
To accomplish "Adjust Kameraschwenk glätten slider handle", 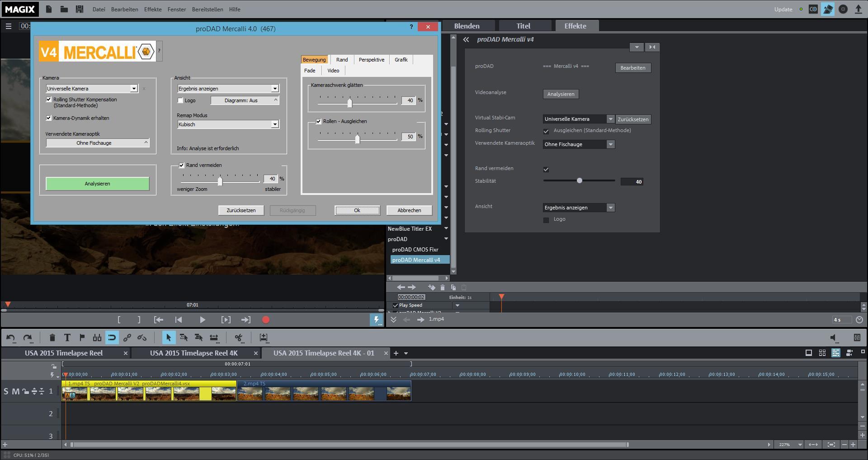I will [x=349, y=103].
